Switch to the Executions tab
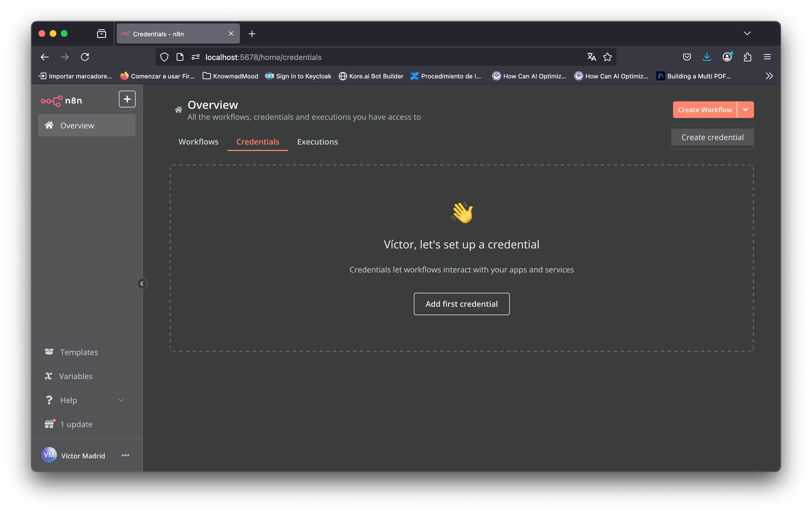The height and width of the screenshot is (513, 812). (x=317, y=142)
